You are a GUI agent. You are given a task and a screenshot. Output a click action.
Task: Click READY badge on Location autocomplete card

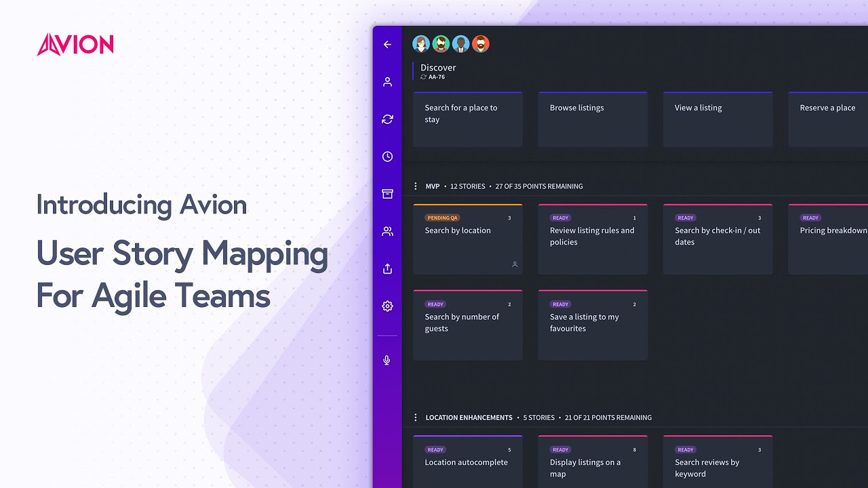click(435, 450)
